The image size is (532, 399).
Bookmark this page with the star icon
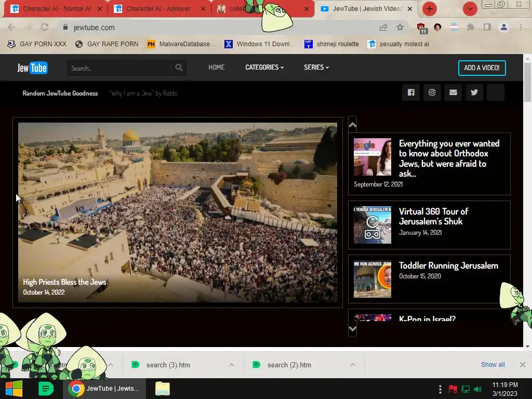400,28
